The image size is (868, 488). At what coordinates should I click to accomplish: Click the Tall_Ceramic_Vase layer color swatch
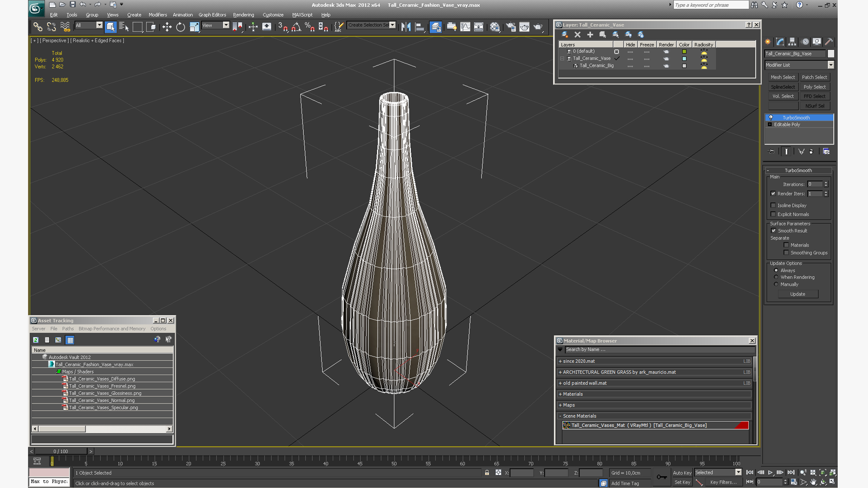tap(684, 58)
